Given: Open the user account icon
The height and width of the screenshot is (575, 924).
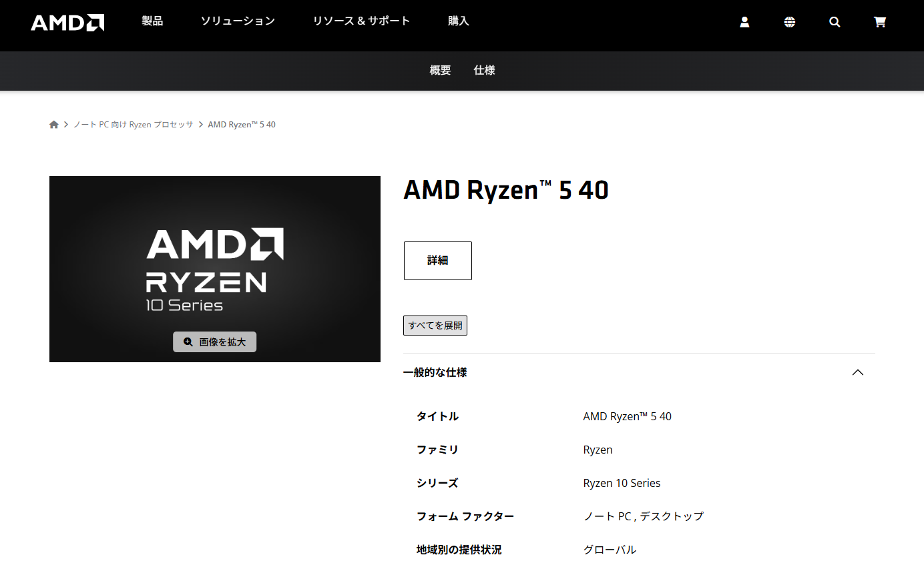Looking at the screenshot, I should pyautogui.click(x=744, y=22).
